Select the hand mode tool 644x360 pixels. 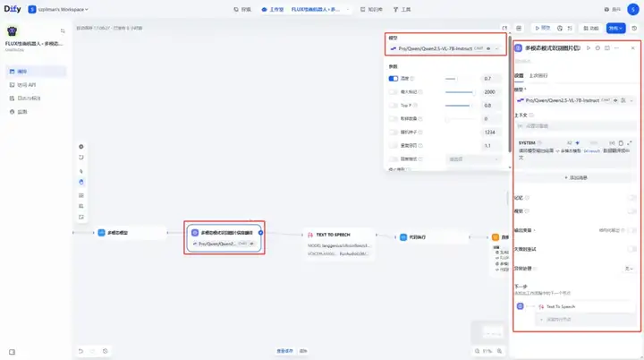point(81,182)
